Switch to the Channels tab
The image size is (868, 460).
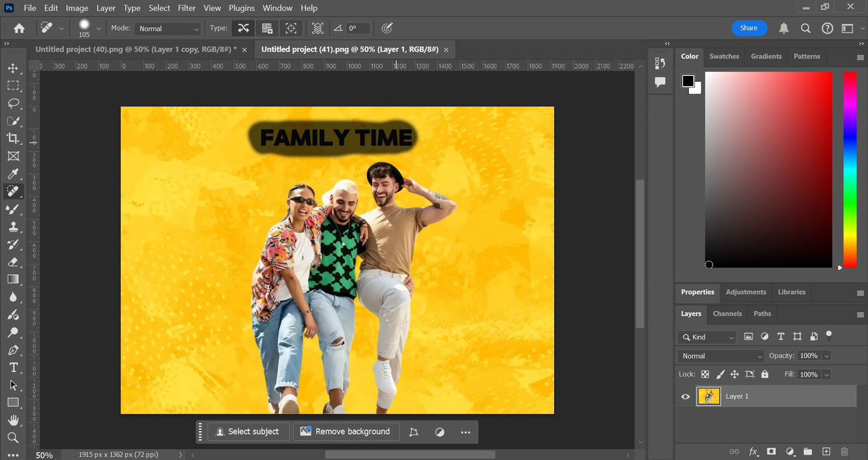click(727, 314)
